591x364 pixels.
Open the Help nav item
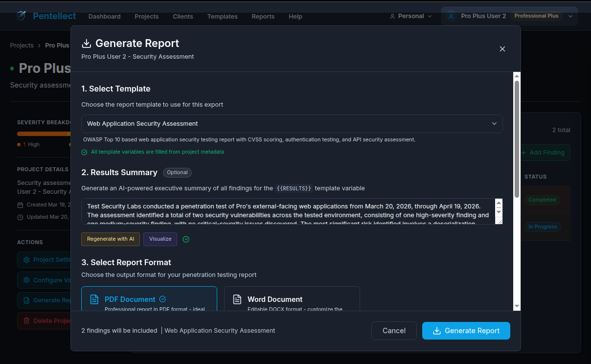(x=295, y=16)
